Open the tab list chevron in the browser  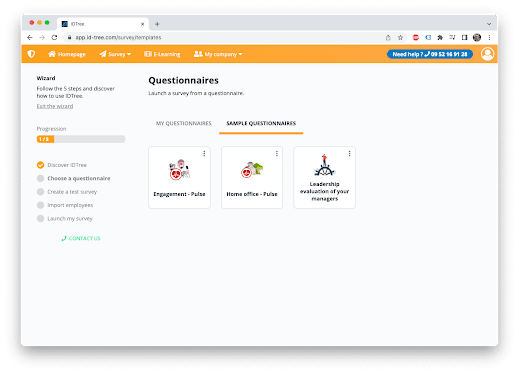pos(489,24)
